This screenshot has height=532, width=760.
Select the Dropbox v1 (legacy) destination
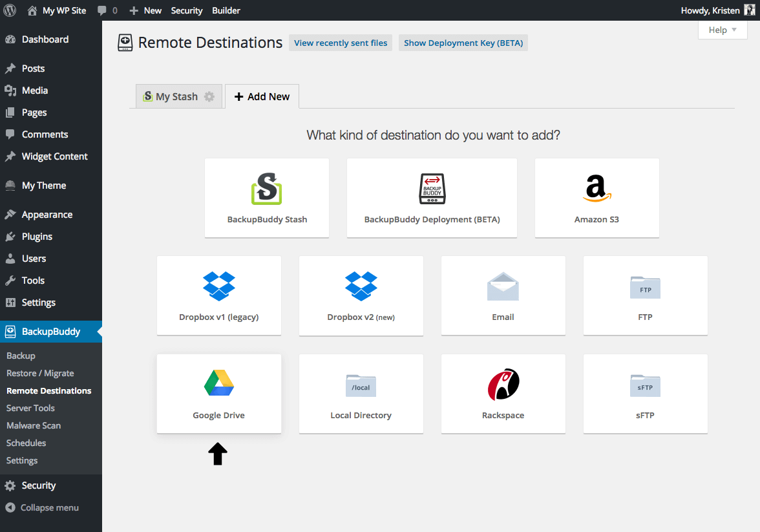218,295
